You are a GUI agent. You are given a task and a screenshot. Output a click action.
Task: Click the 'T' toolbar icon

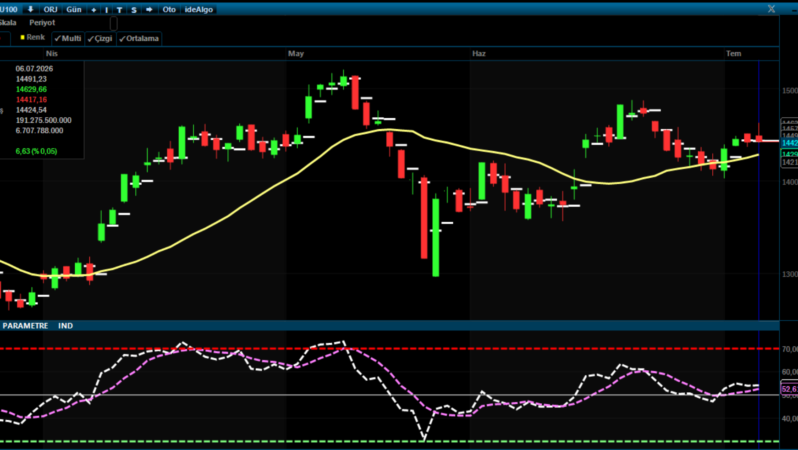click(119, 10)
